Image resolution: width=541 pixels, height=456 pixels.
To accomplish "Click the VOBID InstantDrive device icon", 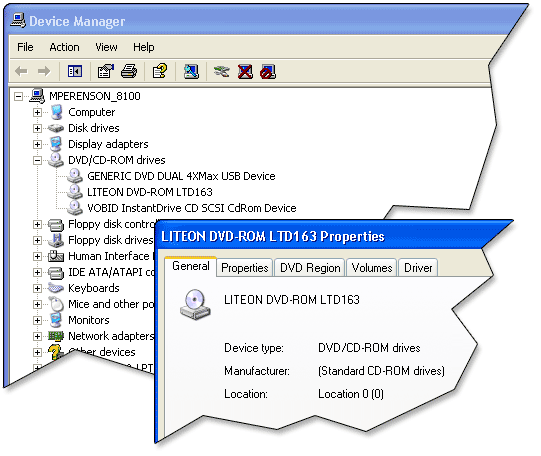I will click(x=75, y=208).
